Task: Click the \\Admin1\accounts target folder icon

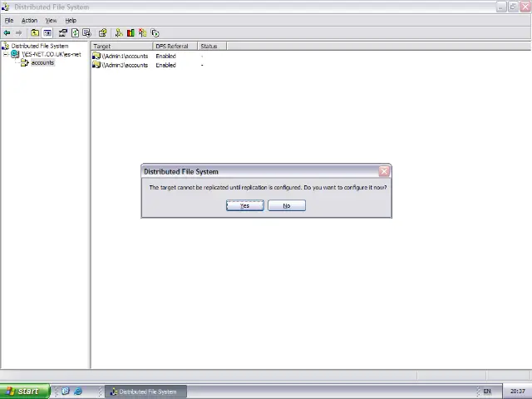Action: click(96, 56)
